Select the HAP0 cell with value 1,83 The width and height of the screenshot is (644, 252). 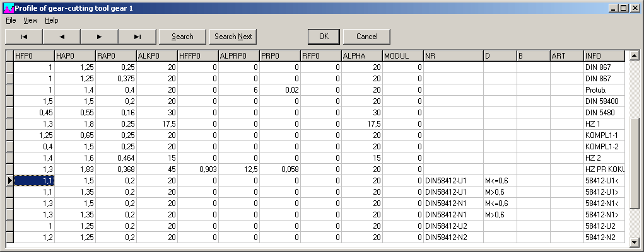75,169
